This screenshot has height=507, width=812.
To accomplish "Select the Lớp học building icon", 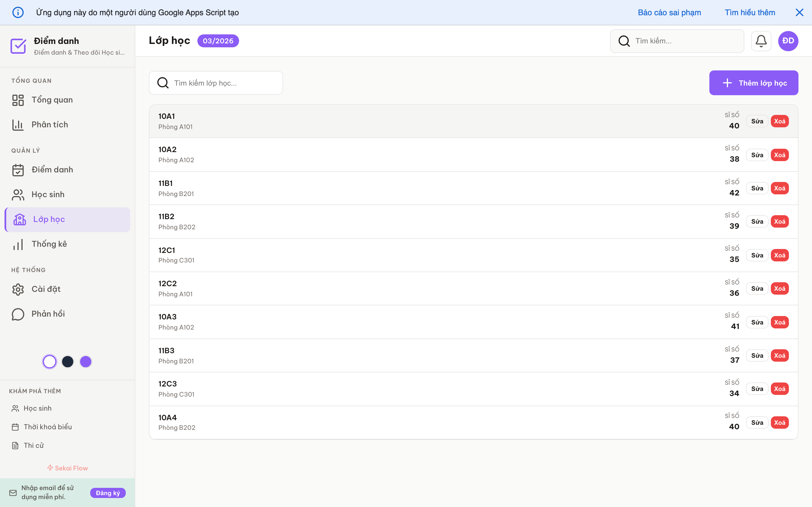I will pos(20,219).
